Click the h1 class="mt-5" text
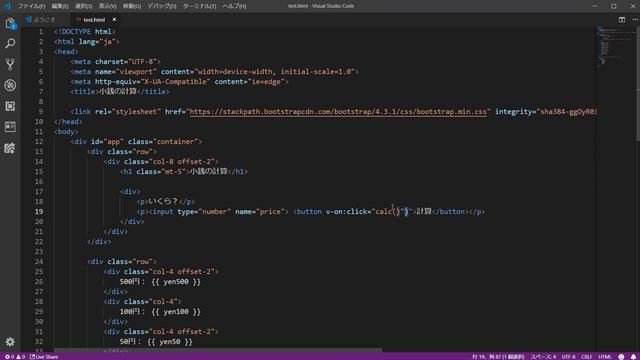640x360 pixels. tap(155, 171)
